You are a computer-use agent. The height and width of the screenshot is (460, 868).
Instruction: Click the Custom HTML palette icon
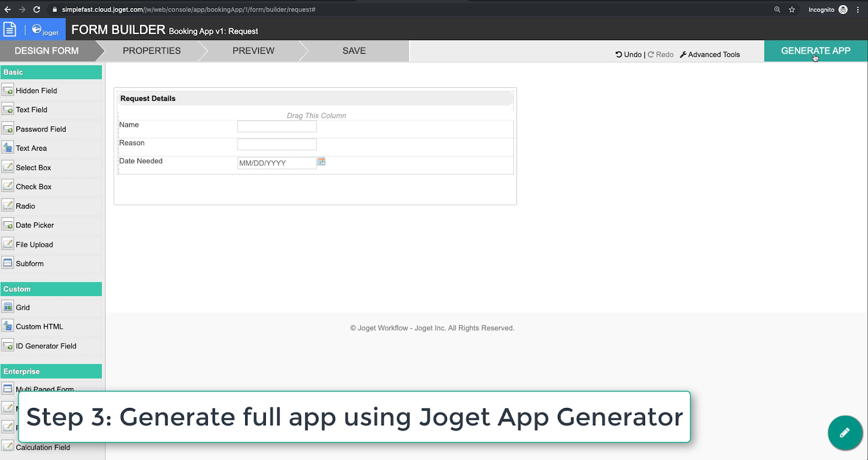click(8, 326)
